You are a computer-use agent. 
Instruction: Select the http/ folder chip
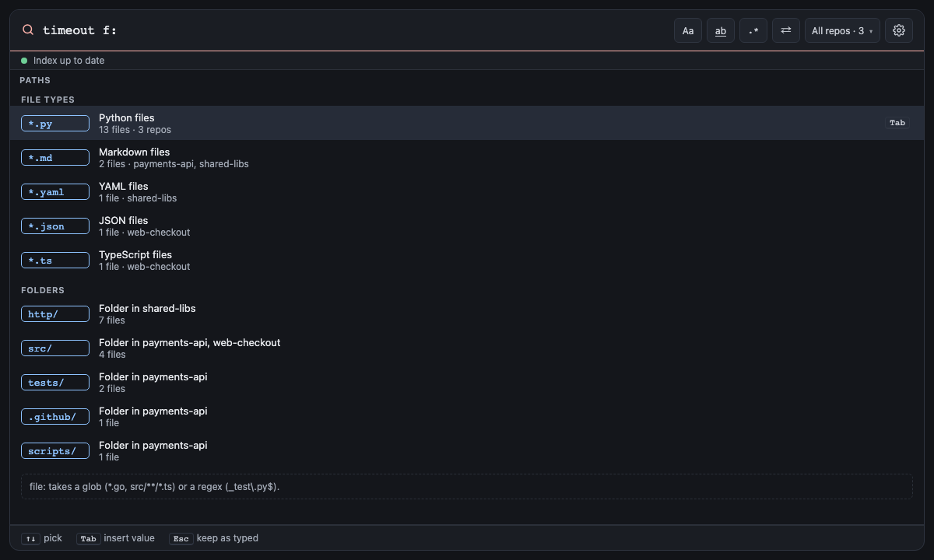coord(55,314)
